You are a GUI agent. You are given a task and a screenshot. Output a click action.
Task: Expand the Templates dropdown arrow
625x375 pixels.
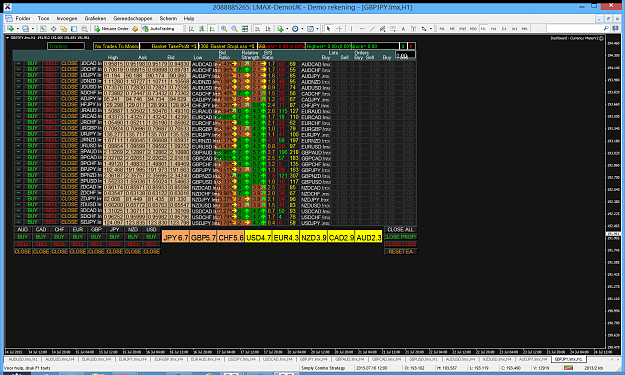click(317, 29)
